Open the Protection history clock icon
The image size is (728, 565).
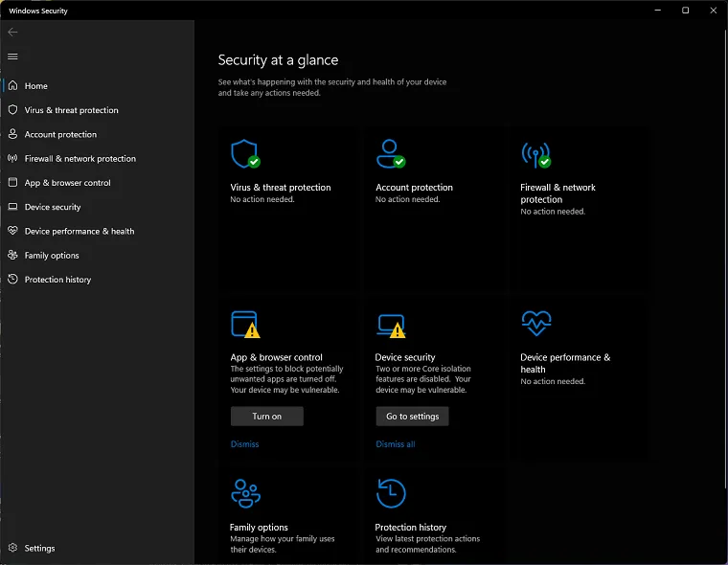(390, 494)
